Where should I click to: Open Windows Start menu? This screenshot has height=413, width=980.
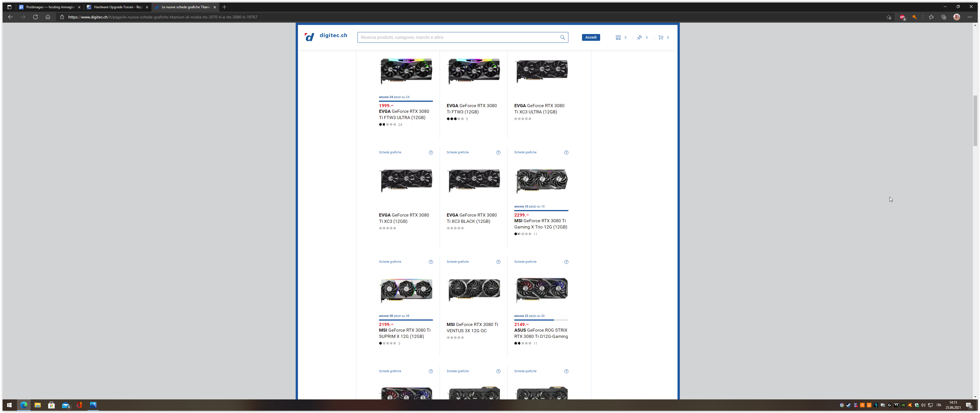pyautogui.click(x=9, y=405)
